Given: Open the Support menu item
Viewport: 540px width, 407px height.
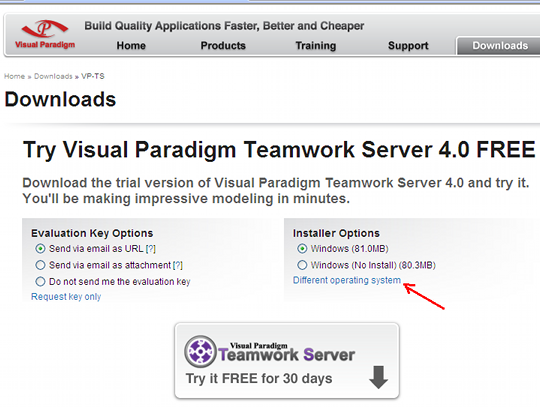Looking at the screenshot, I should (x=408, y=45).
